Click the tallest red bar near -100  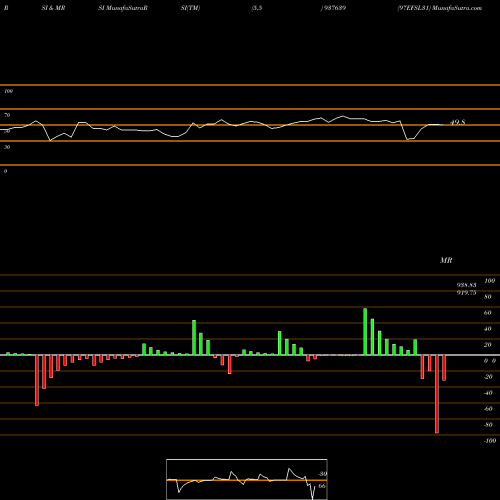pyautogui.click(x=437, y=394)
